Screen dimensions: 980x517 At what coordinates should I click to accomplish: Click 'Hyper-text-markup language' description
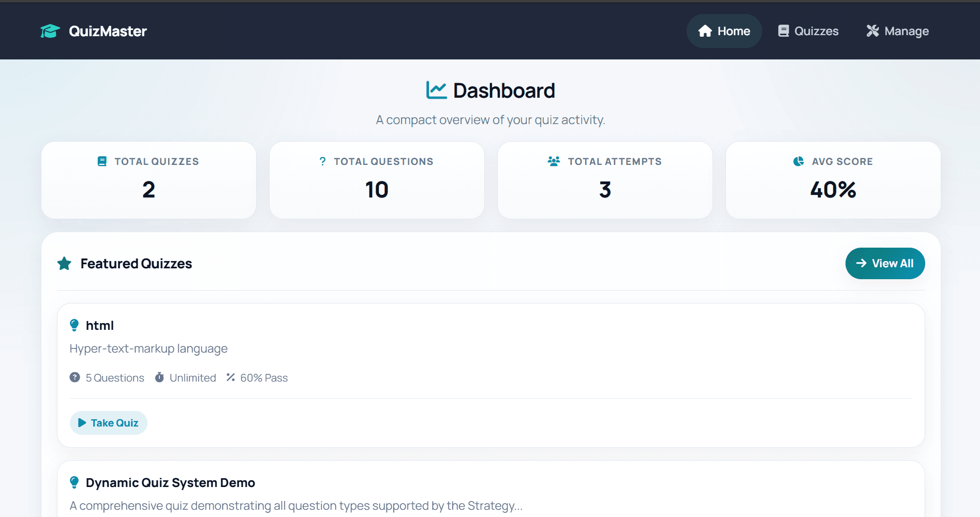coord(149,348)
